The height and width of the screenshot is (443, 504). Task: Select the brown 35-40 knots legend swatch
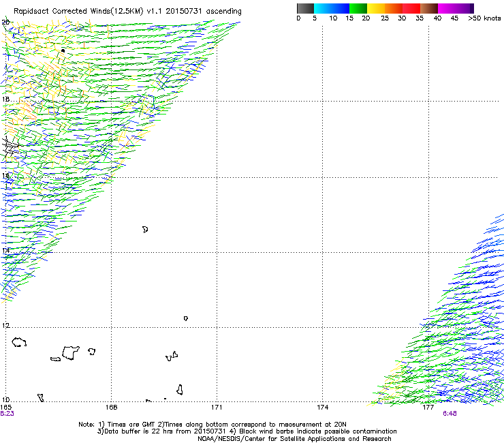429,8
